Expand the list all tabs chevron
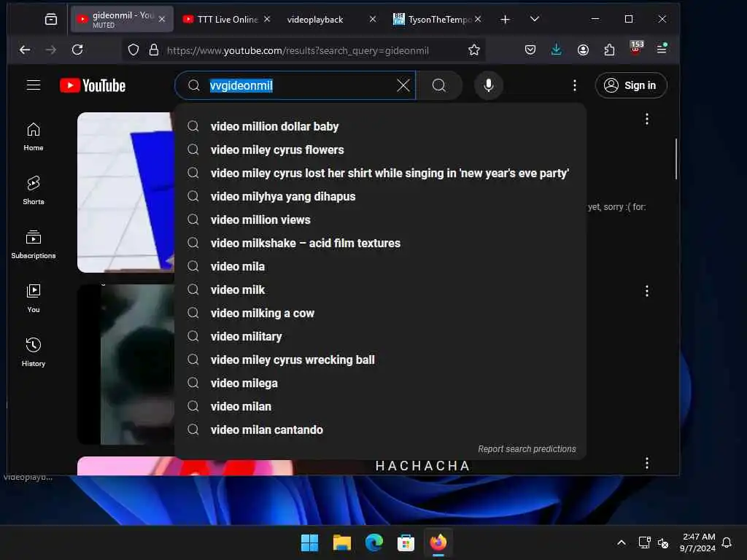 point(535,19)
